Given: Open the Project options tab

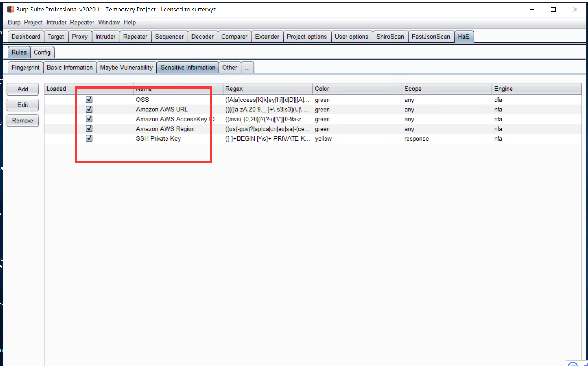Looking at the screenshot, I should click(307, 37).
